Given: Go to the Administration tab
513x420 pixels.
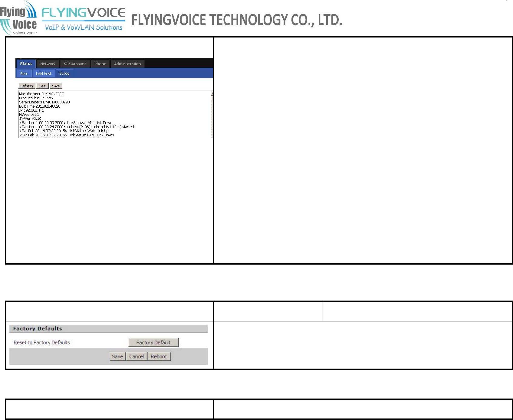Looking at the screenshot, I should 127,64.
